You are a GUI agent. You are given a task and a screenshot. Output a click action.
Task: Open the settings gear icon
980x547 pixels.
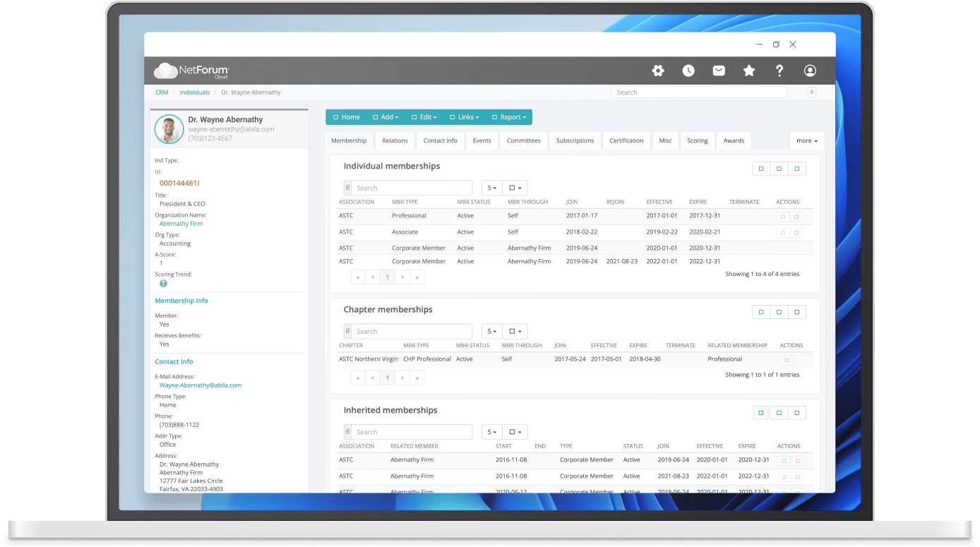(658, 71)
